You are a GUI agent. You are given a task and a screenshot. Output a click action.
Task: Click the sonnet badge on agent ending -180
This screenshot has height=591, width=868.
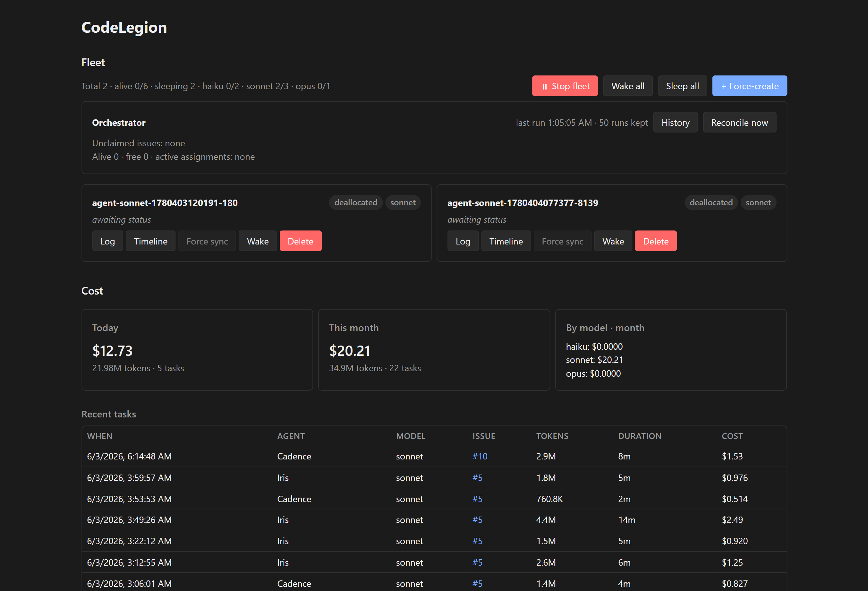(403, 202)
